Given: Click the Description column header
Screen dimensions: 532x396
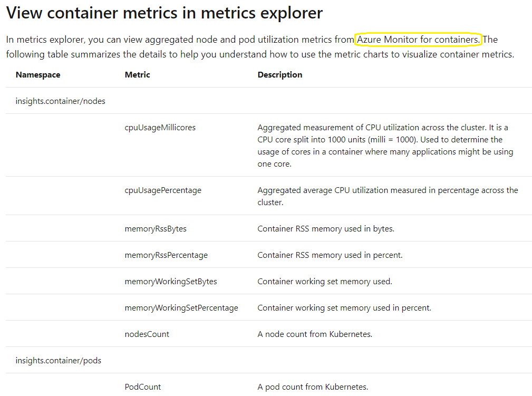Looking at the screenshot, I should pos(279,74).
